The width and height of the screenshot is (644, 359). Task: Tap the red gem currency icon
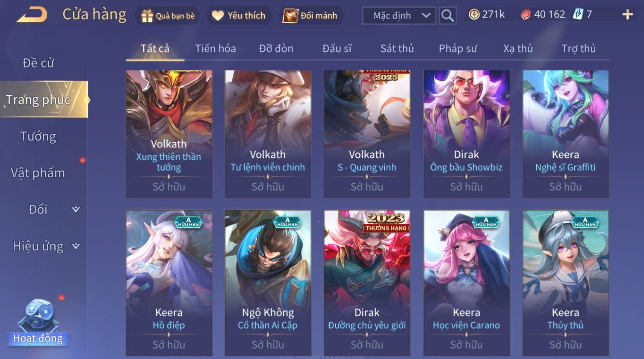point(526,15)
